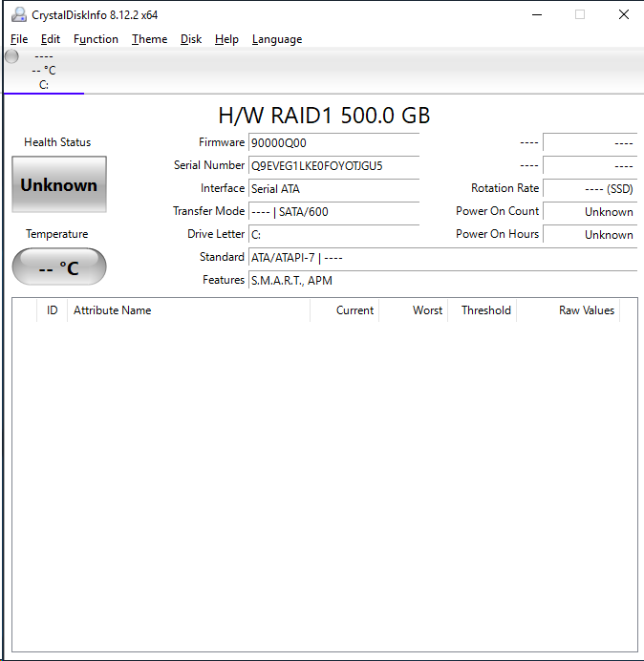The height and width of the screenshot is (661, 644).
Task: Click the CrystalDiskInfo title bar app icon
Action: pyautogui.click(x=18, y=14)
